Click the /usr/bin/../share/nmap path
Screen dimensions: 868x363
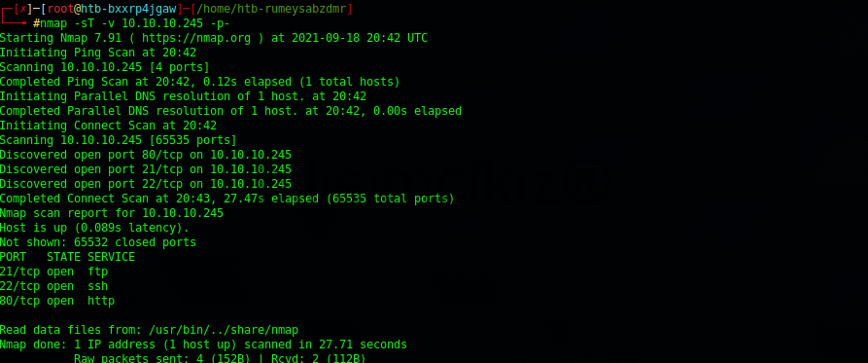224,330
